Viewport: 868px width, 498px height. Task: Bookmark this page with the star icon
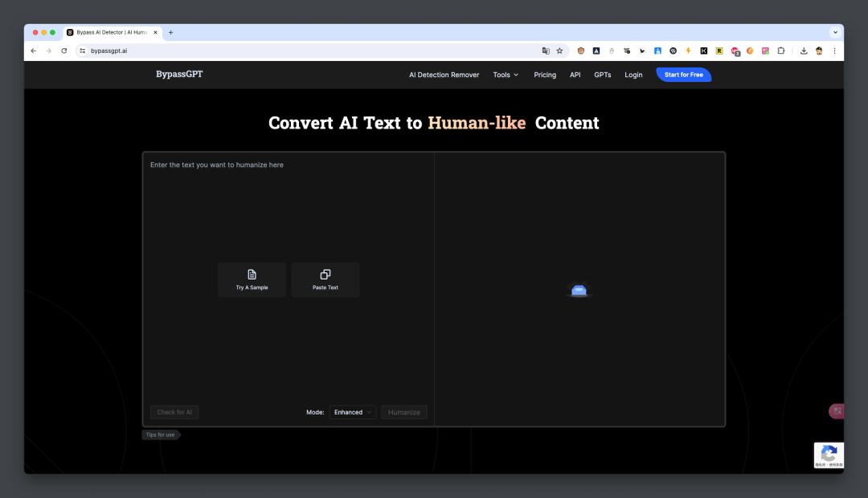559,51
